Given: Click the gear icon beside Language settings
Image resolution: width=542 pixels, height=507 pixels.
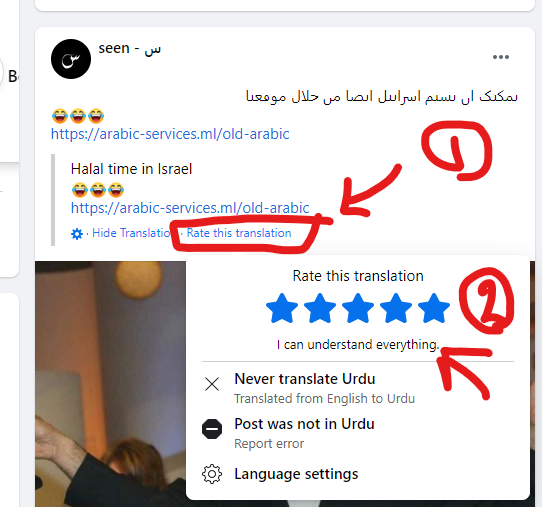Looking at the screenshot, I should (212, 474).
